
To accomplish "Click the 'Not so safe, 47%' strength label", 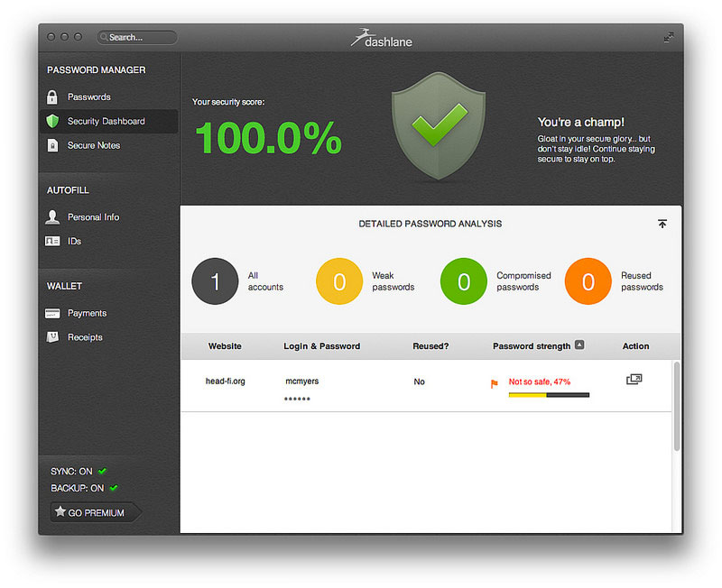I will click(539, 381).
